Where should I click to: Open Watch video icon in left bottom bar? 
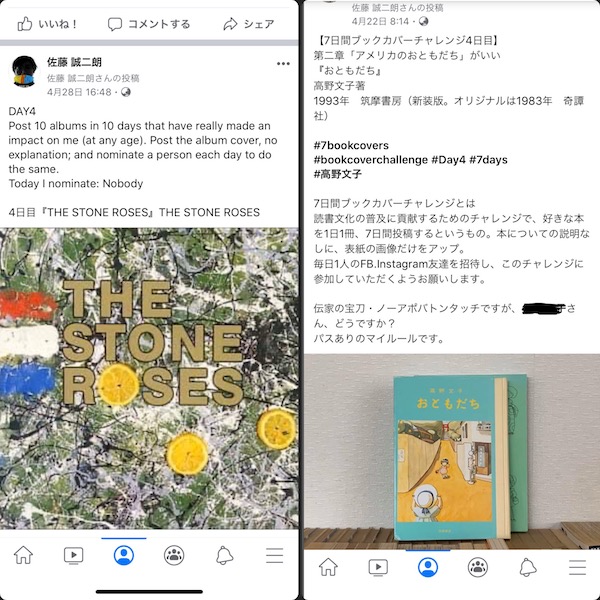pyautogui.click(x=73, y=556)
